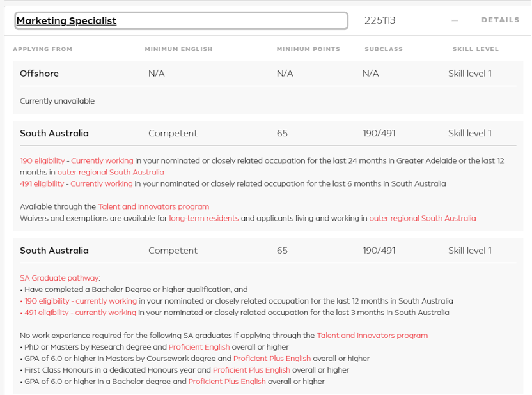Open the Marketing Specialist occupation heading
This screenshot has height=395, width=532.
tap(66, 20)
